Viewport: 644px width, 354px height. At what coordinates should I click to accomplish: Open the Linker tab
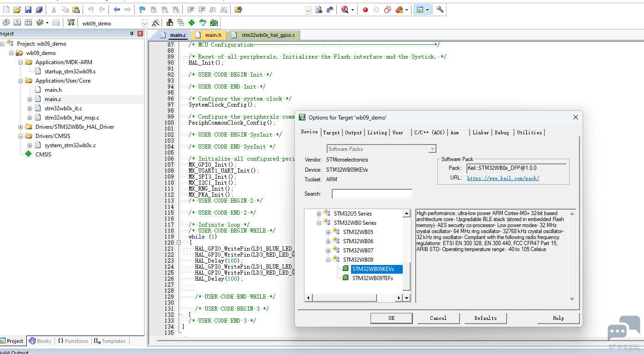pyautogui.click(x=481, y=132)
